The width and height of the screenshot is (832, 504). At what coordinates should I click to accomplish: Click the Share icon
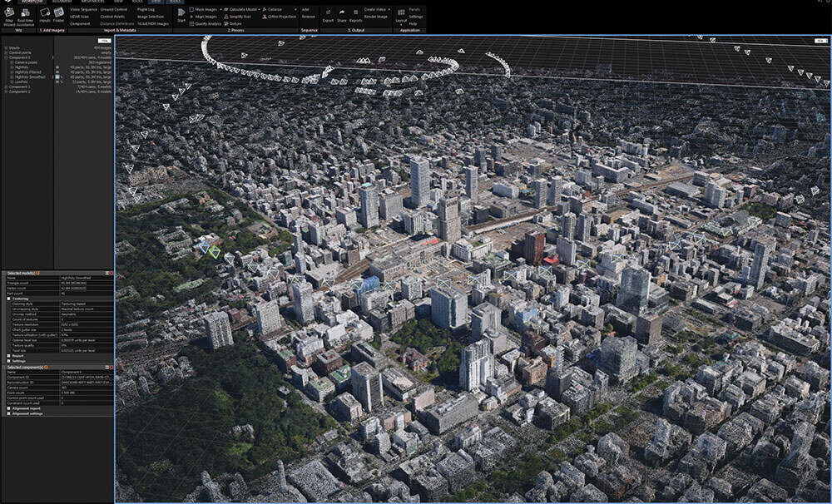point(341,15)
